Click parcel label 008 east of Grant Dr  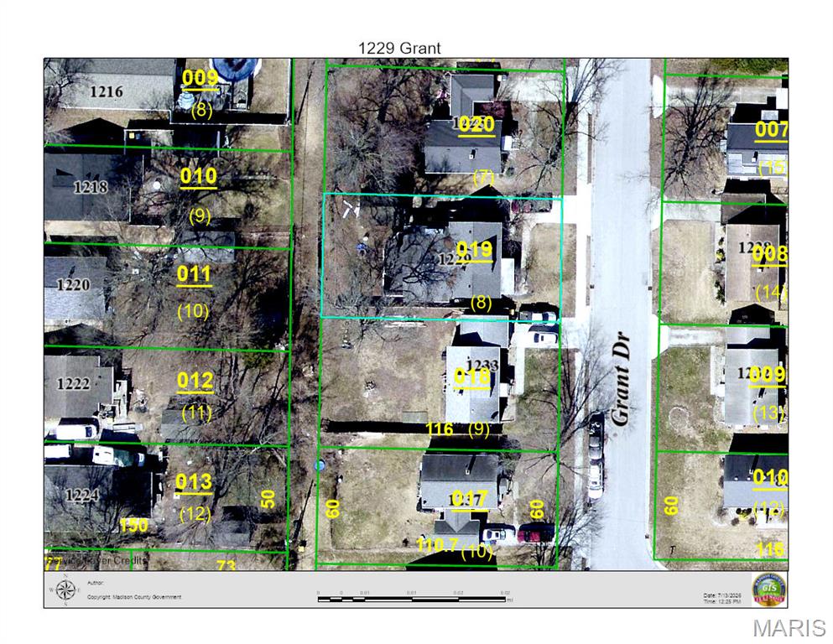click(770, 254)
